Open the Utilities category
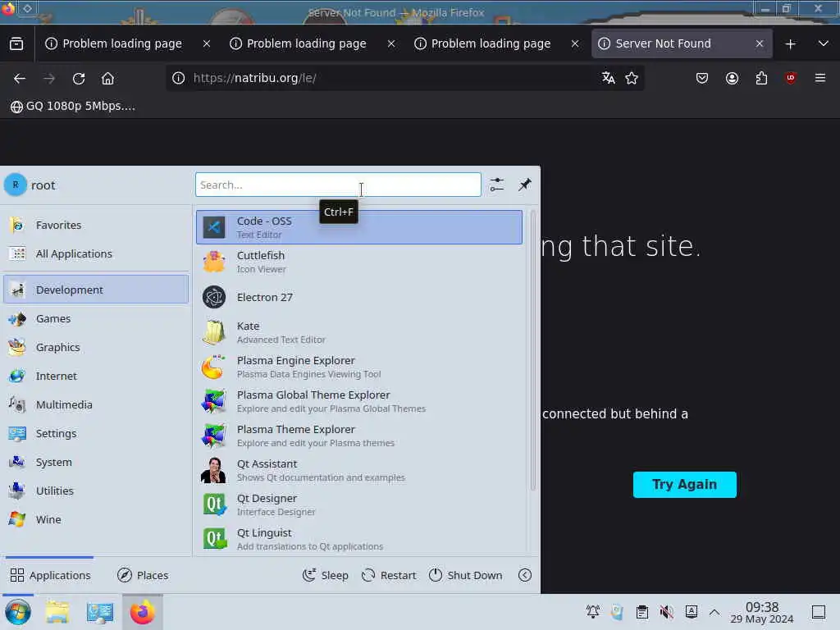840x630 pixels. (96, 491)
